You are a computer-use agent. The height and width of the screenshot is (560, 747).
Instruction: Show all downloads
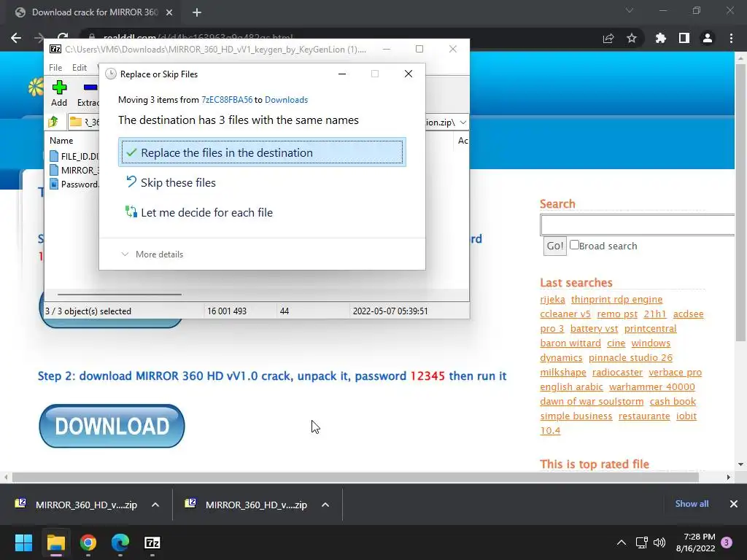692,504
